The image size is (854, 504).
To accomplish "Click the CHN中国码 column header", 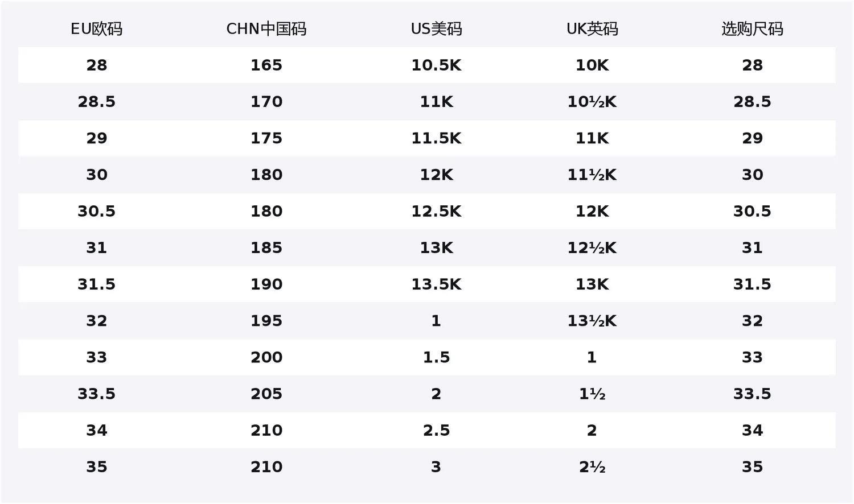I will point(266,29).
